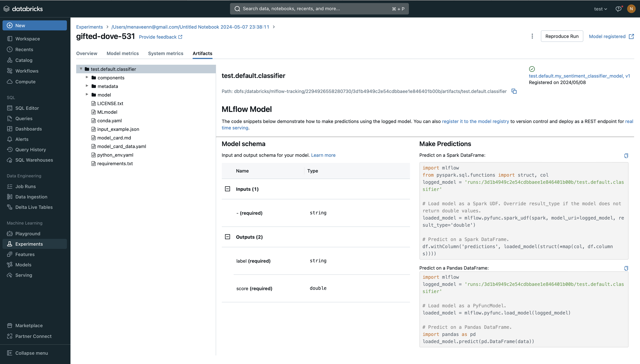Open the kebab menu beside Reproduce Run
This screenshot has height=364, width=640.
(x=532, y=36)
